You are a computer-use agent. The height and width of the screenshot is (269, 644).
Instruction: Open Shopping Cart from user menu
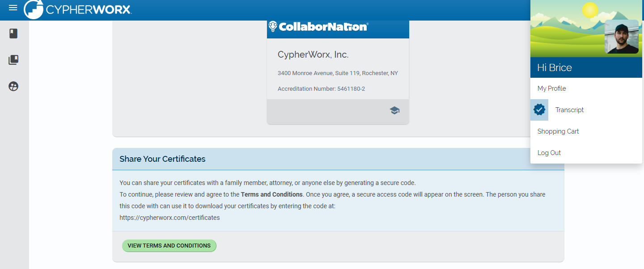[x=586, y=131]
